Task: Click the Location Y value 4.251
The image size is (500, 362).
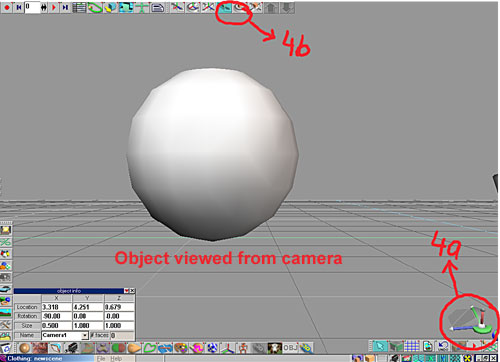Action: pyautogui.click(x=88, y=307)
